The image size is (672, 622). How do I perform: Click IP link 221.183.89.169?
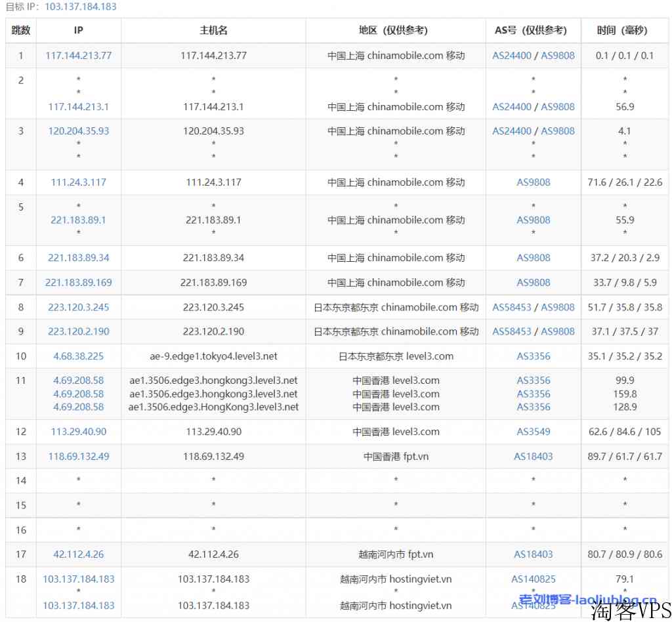[79, 282]
